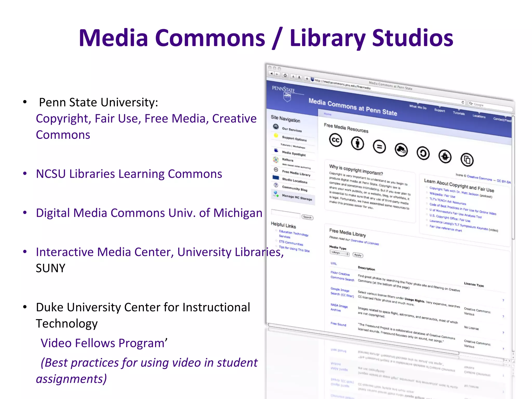Open Education Technology Services helpful link
Screen dimensions: 532x399
point(294,234)
